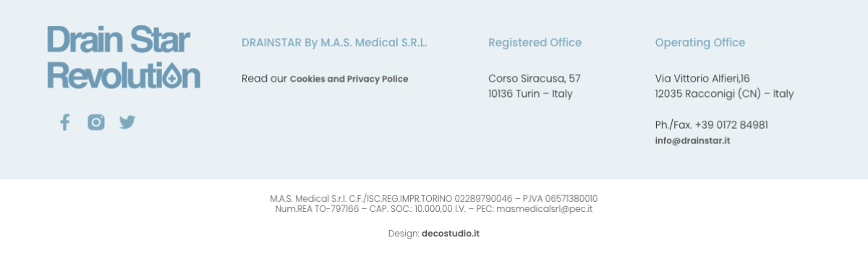Screen dimensions: 868x277
Task: Click the Corso Siracusa, 57 address line
Action: tap(534, 78)
